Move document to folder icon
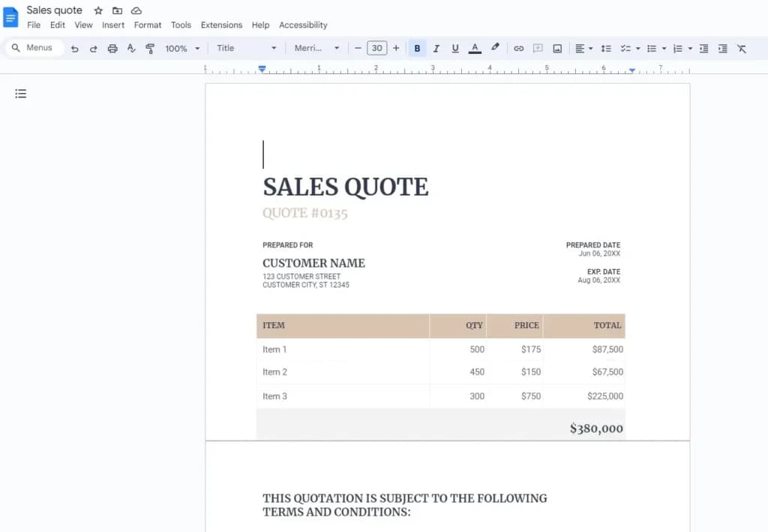768x532 pixels. (x=117, y=10)
